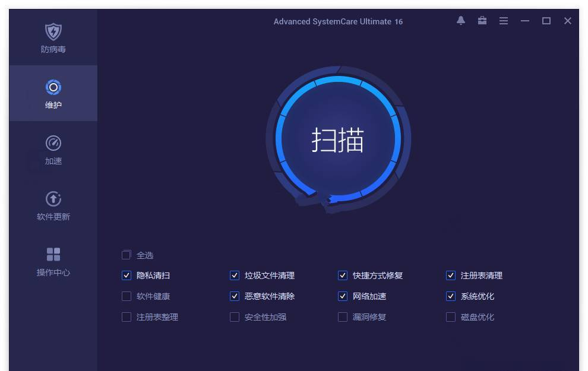588x371 pixels.
Task: Disable the 快捷方式修复 checkbox
Action: pos(342,275)
